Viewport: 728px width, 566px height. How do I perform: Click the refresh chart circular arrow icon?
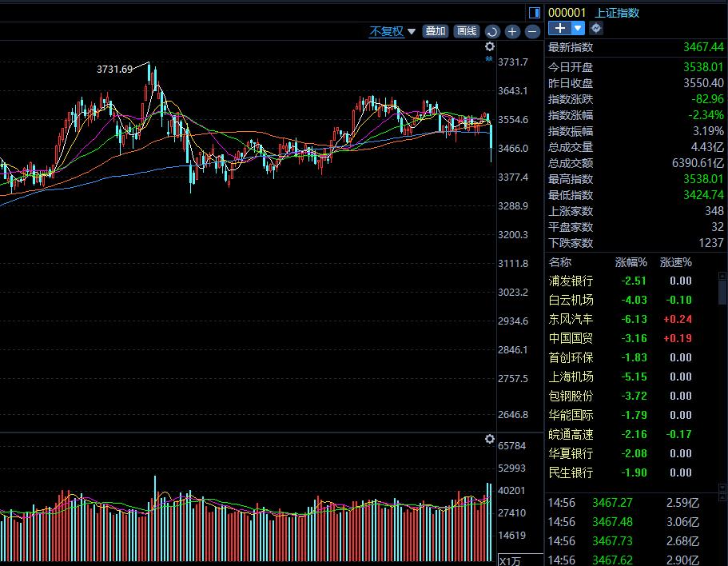pos(492,32)
